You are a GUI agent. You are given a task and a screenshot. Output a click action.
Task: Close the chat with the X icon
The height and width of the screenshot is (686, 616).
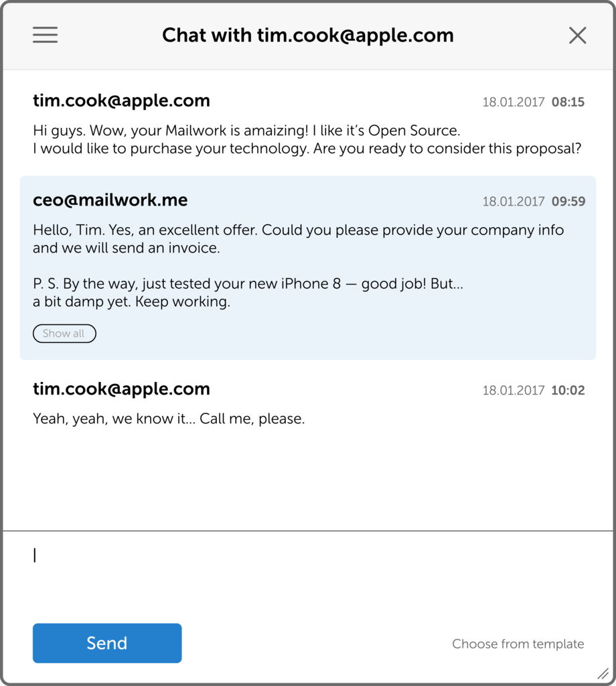578,36
